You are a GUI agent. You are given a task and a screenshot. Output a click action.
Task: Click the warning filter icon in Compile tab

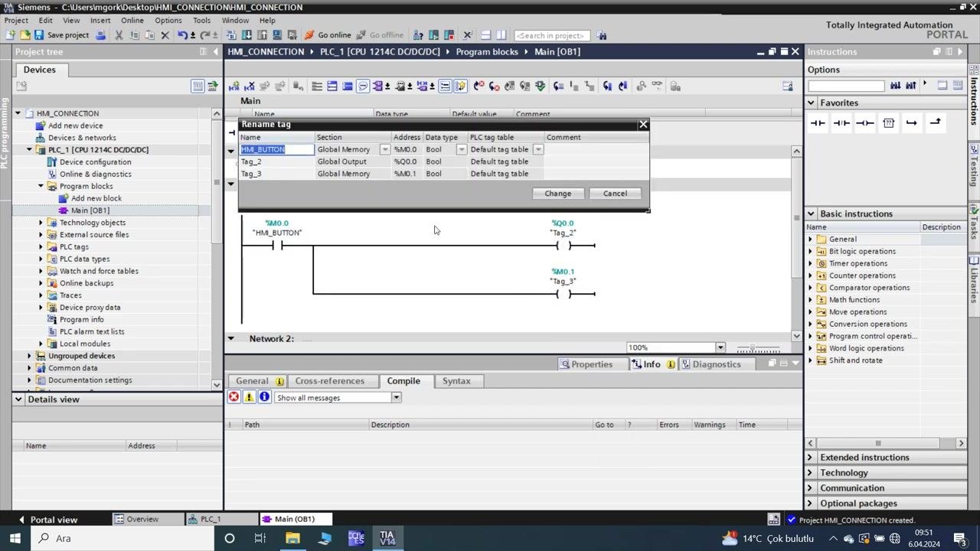[249, 397]
